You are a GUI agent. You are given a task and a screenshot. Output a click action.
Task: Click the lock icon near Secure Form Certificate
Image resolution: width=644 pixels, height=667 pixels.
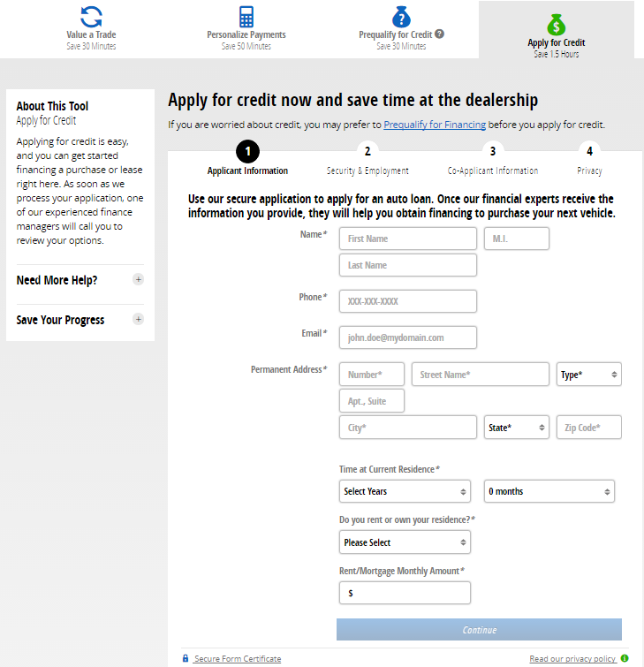click(x=186, y=658)
